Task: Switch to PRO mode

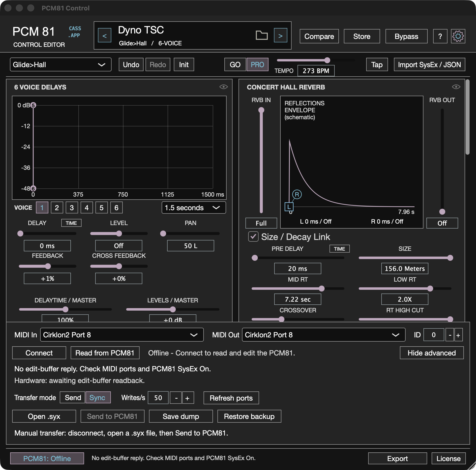Action: pyautogui.click(x=257, y=65)
